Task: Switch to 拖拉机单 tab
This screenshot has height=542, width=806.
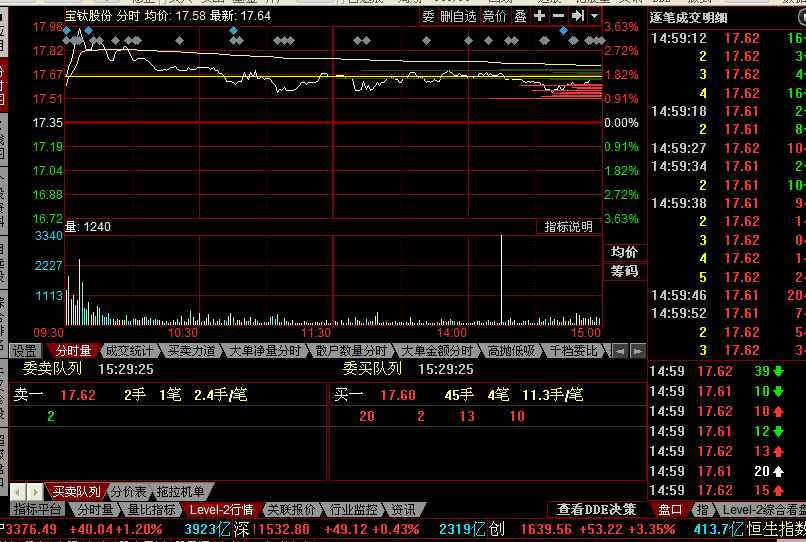Action: click(180, 492)
